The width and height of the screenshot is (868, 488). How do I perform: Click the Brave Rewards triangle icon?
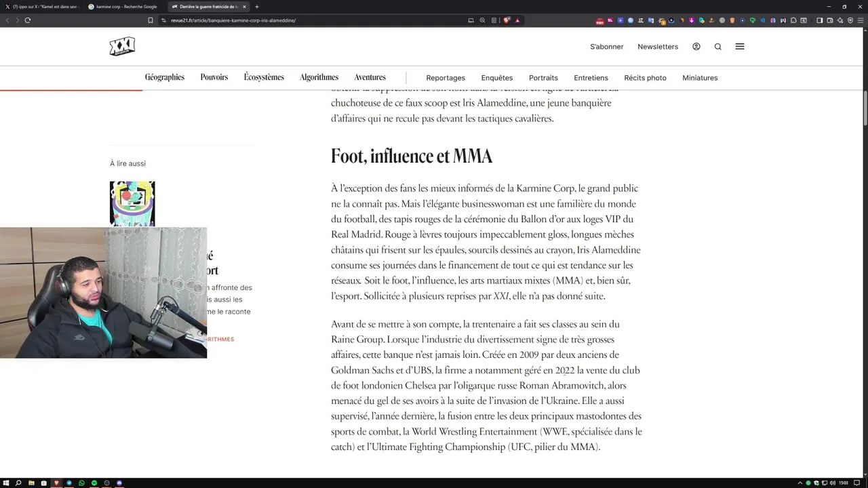tap(517, 20)
